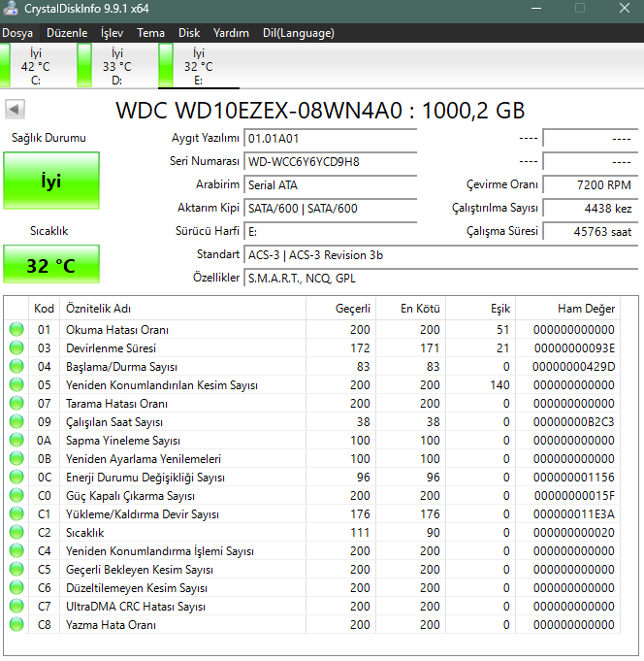The height and width of the screenshot is (661, 644).
Task: Click status icon for attribute 05
Action: pyautogui.click(x=16, y=384)
